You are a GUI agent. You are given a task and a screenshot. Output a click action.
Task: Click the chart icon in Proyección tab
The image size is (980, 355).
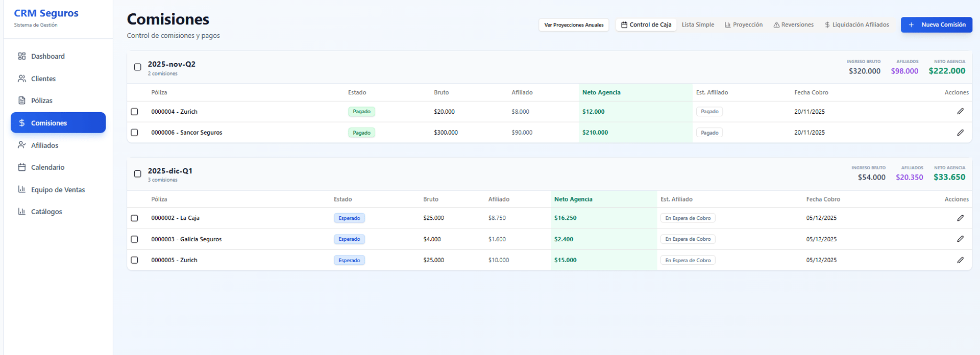(728, 24)
